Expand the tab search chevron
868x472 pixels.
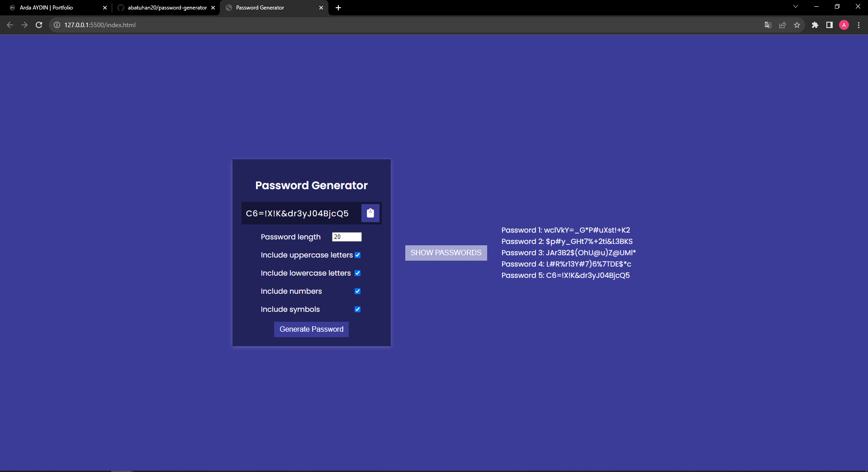click(795, 7)
